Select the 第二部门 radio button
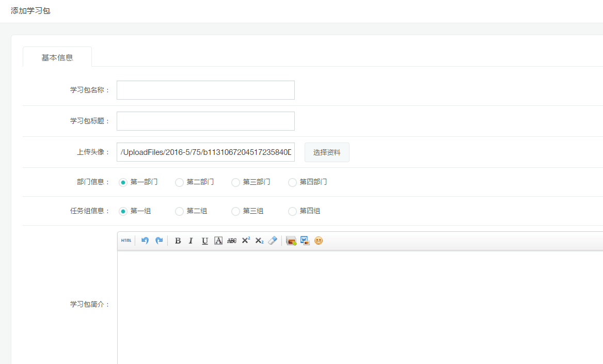This screenshot has width=603, height=364. 180,182
